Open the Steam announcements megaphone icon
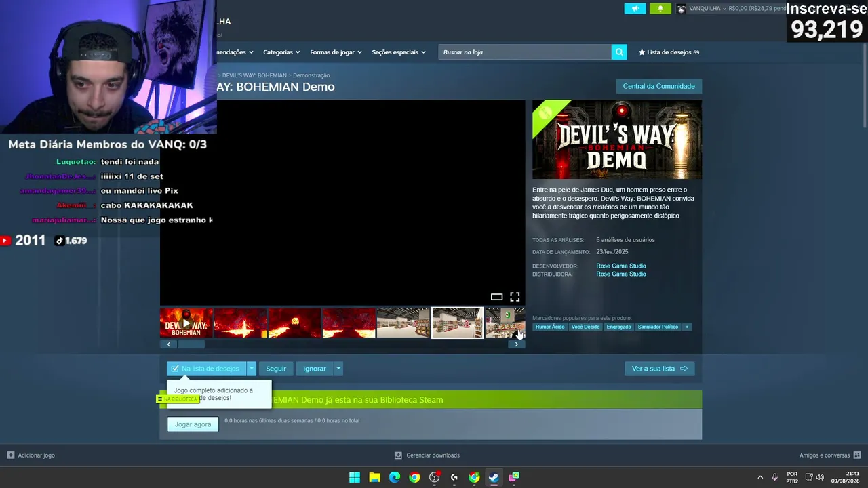 [x=635, y=9]
